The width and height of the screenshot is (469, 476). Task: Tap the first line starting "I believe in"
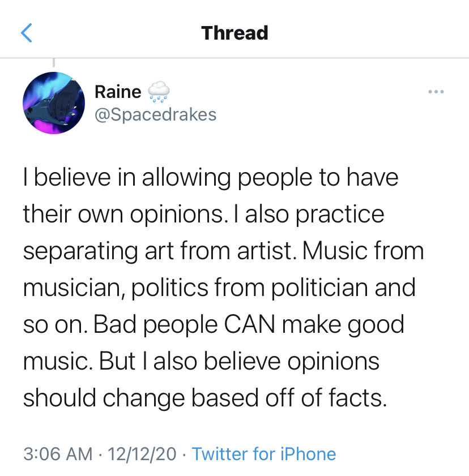[211, 178]
